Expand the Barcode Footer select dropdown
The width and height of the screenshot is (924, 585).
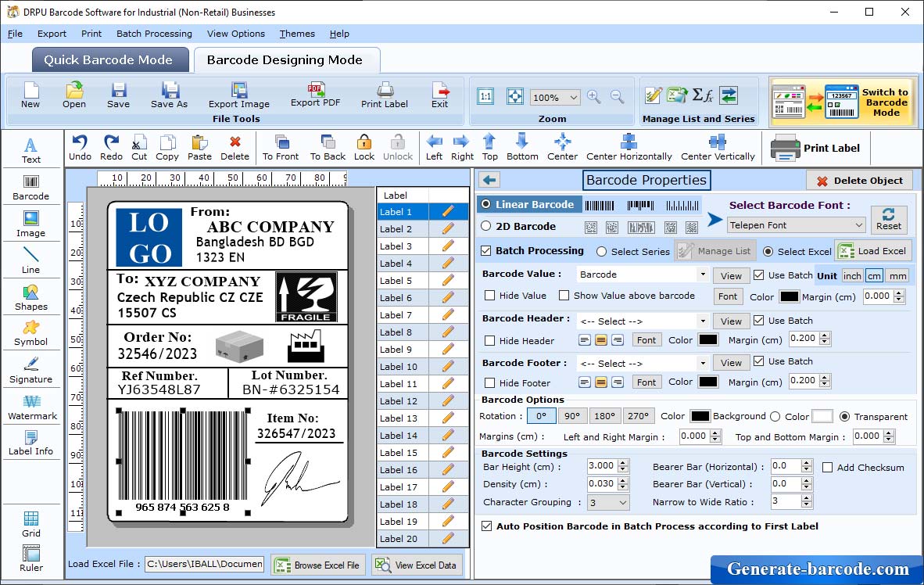click(x=703, y=363)
